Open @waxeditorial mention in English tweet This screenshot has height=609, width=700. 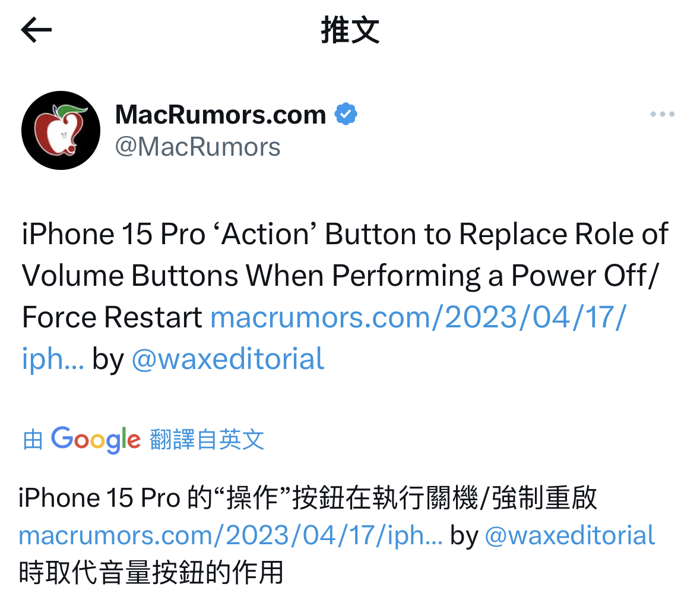pyautogui.click(x=227, y=358)
